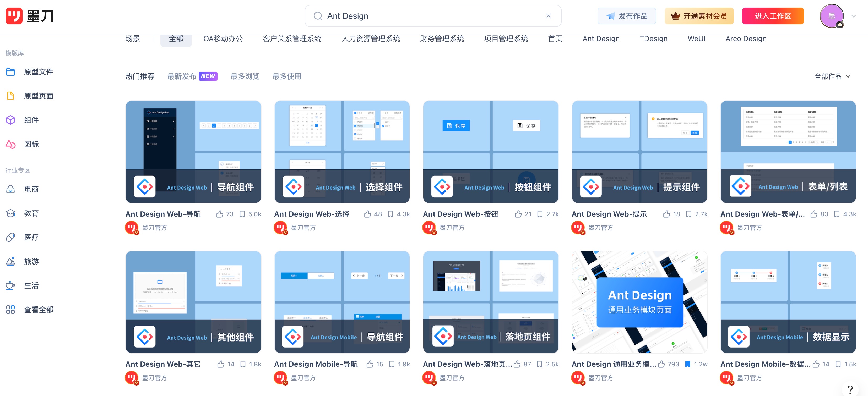Bookmark the Ant Design Web-选择 card
Image resolution: width=868 pixels, height=396 pixels.
coord(390,214)
